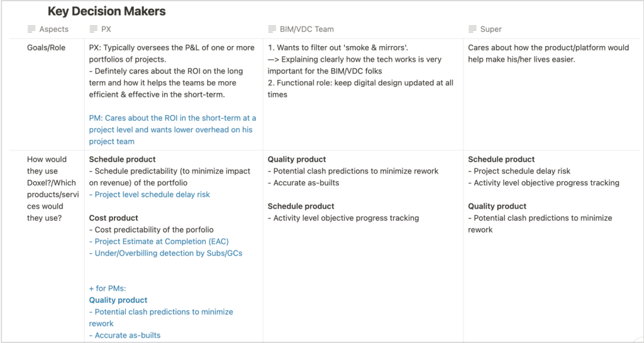Open the PX column header menu
This screenshot has width=644, height=343.
pyautogui.click(x=106, y=29)
